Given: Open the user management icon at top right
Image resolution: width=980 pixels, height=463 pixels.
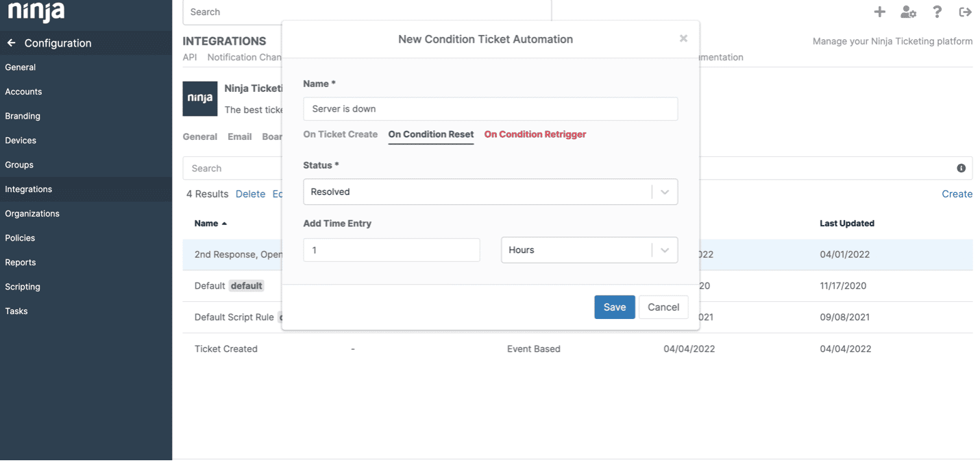Looking at the screenshot, I should 909,12.
